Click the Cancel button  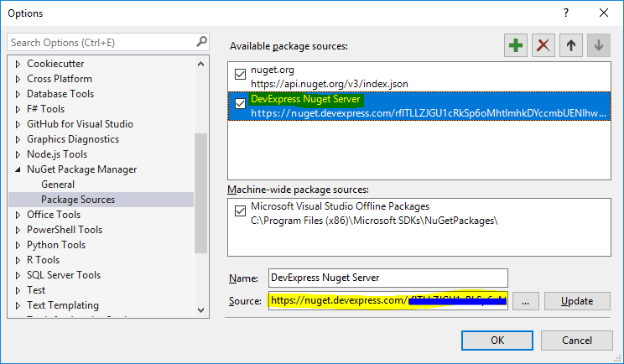click(577, 341)
